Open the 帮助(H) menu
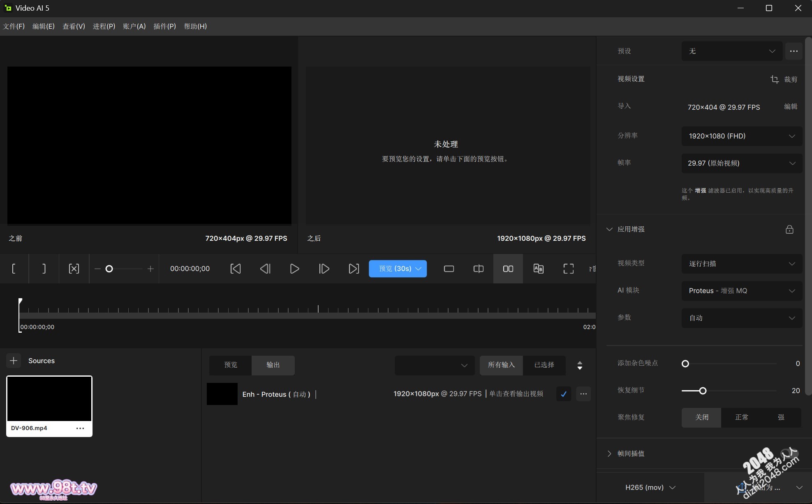This screenshot has height=504, width=812. tap(195, 26)
